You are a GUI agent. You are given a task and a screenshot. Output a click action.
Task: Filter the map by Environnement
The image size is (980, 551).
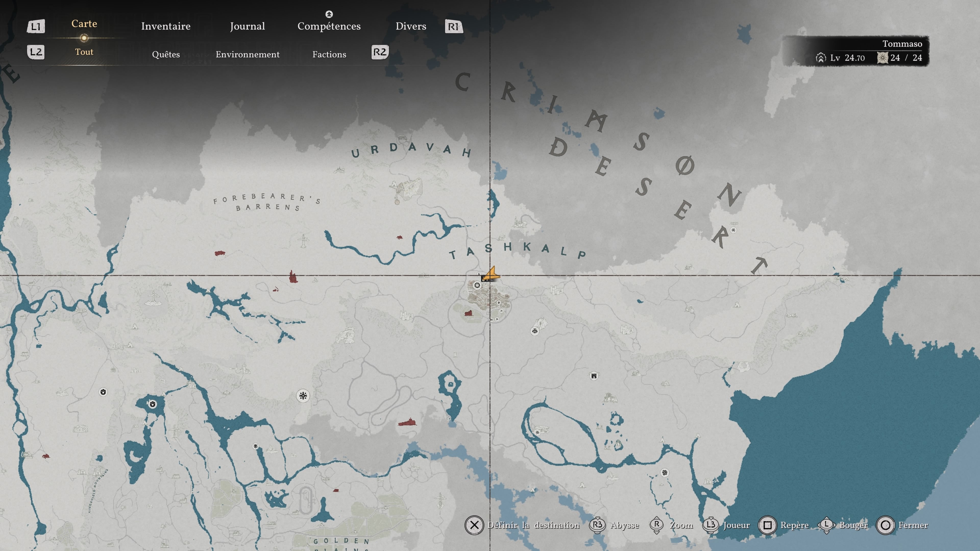click(x=248, y=54)
